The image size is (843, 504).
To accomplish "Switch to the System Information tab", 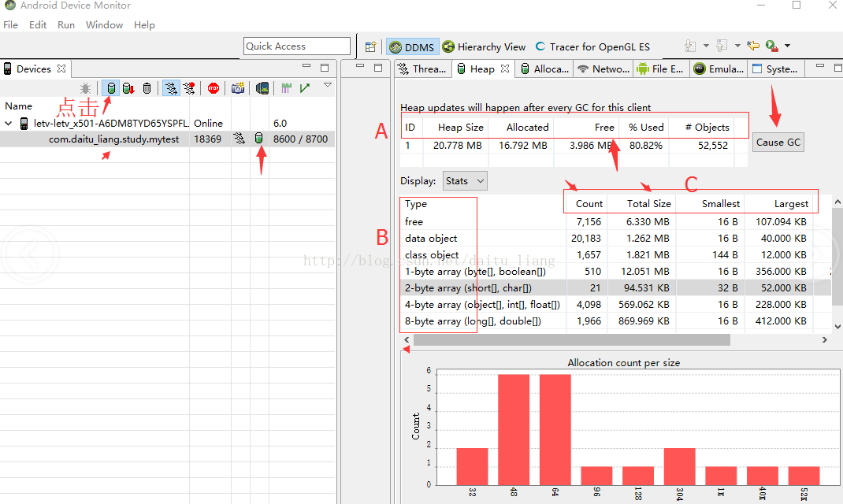I will click(x=774, y=69).
